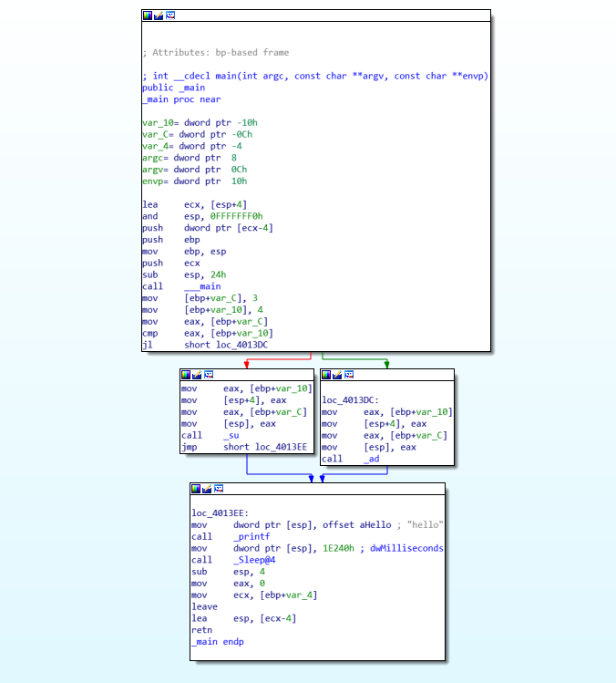Screen dimensions: 616x683
Task: Click 'mov ecx, [ebp+var_4]' instruction
Action: [x=254, y=595]
